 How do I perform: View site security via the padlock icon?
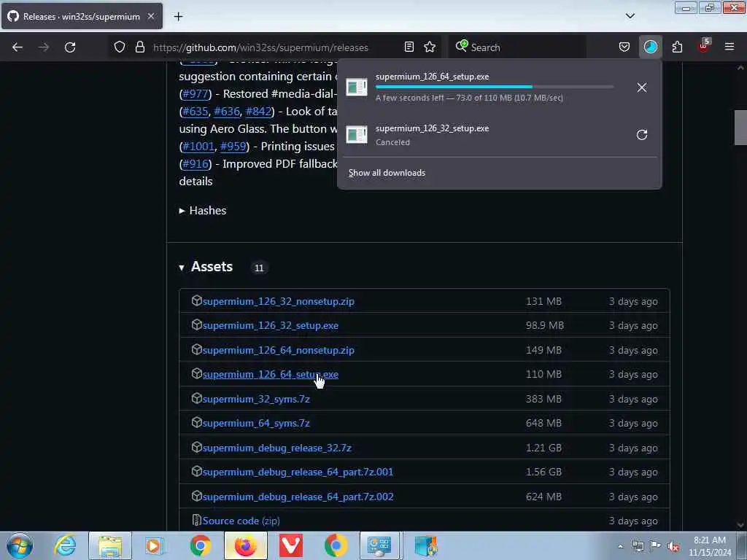(x=139, y=47)
